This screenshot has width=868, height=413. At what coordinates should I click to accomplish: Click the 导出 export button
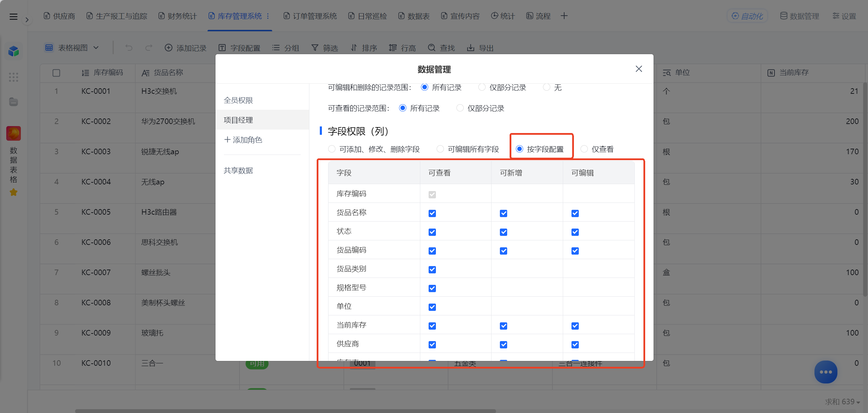480,48
